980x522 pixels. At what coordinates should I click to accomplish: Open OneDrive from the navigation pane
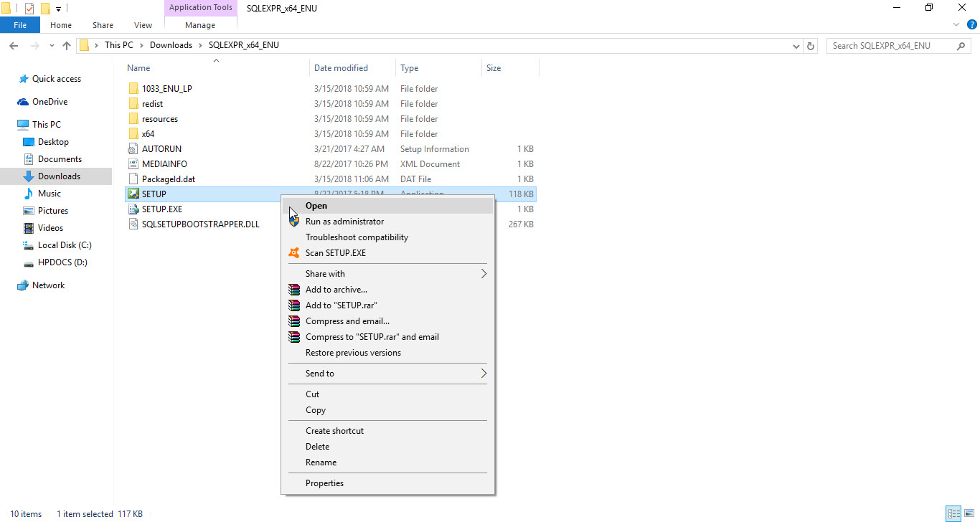click(50, 101)
